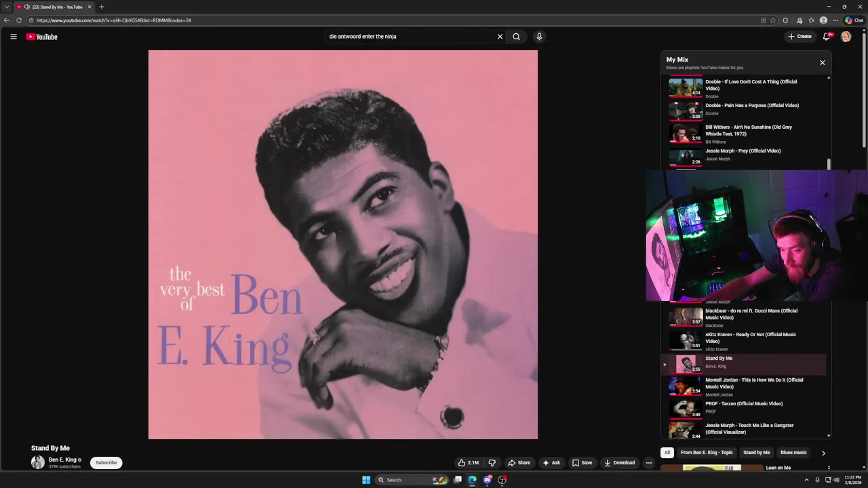
Task: Open the browser apps/split icon in address bar
Action: coord(764,20)
